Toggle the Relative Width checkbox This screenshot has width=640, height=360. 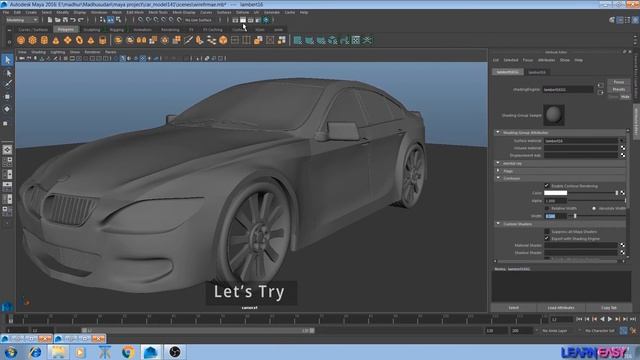coord(547,208)
